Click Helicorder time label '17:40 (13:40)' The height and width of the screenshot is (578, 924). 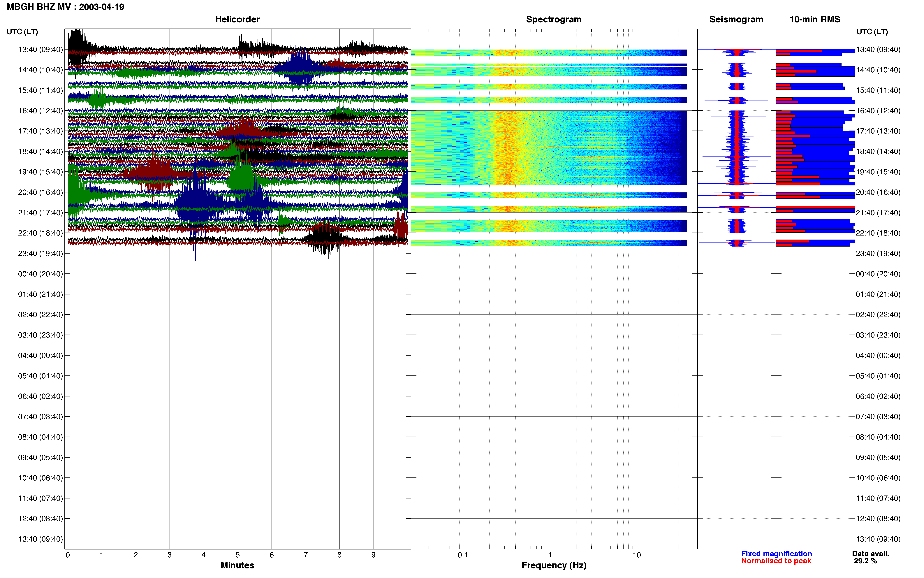[41, 131]
